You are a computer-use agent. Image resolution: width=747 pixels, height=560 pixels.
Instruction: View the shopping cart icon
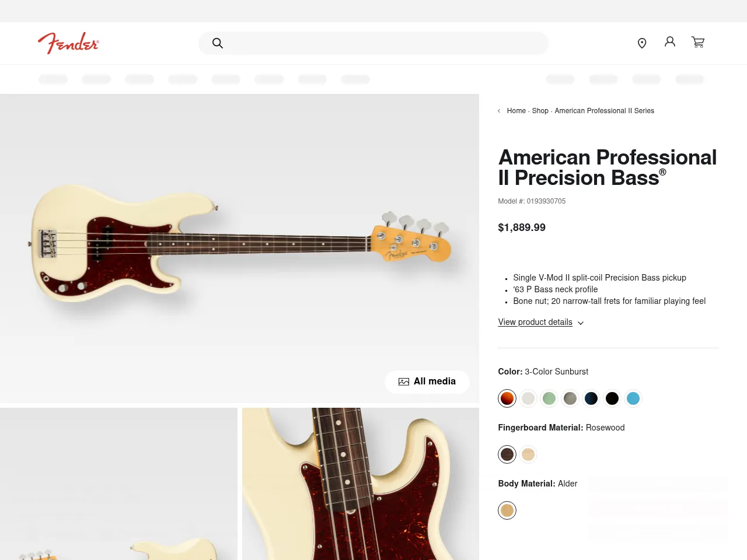pos(698,42)
